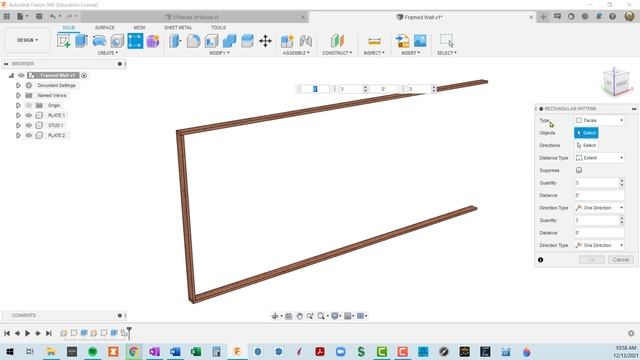Screen dimensions: 640x360
Task: Click the Pan hand navigation icon
Action: [x=299, y=316]
